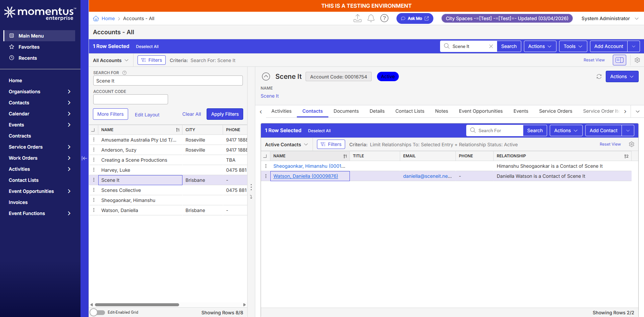Open the help question mark icon
Image resolution: width=644 pixels, height=317 pixels.
coord(384,18)
